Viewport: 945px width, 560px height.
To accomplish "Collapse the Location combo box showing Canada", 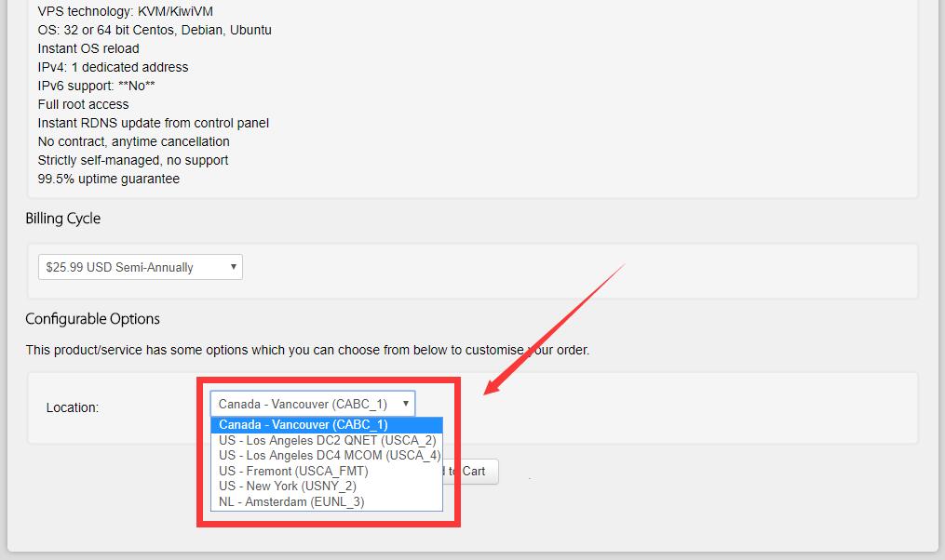I will pyautogui.click(x=312, y=404).
